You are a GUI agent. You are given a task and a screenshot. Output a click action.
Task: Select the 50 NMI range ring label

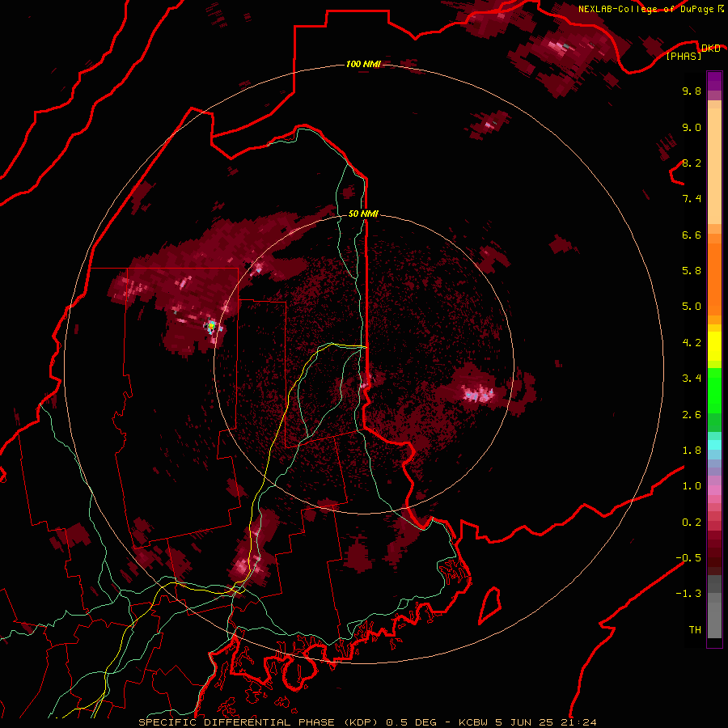(363, 214)
